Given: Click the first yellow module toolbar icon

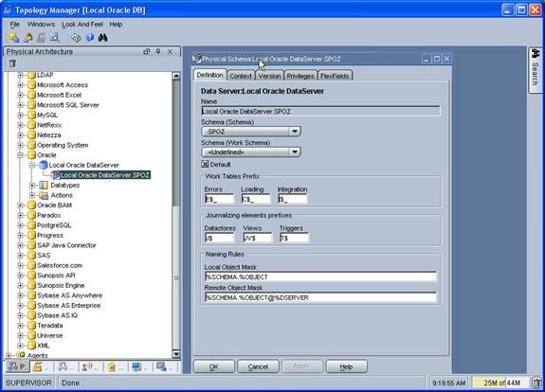Looking at the screenshot, I should pos(14,38).
